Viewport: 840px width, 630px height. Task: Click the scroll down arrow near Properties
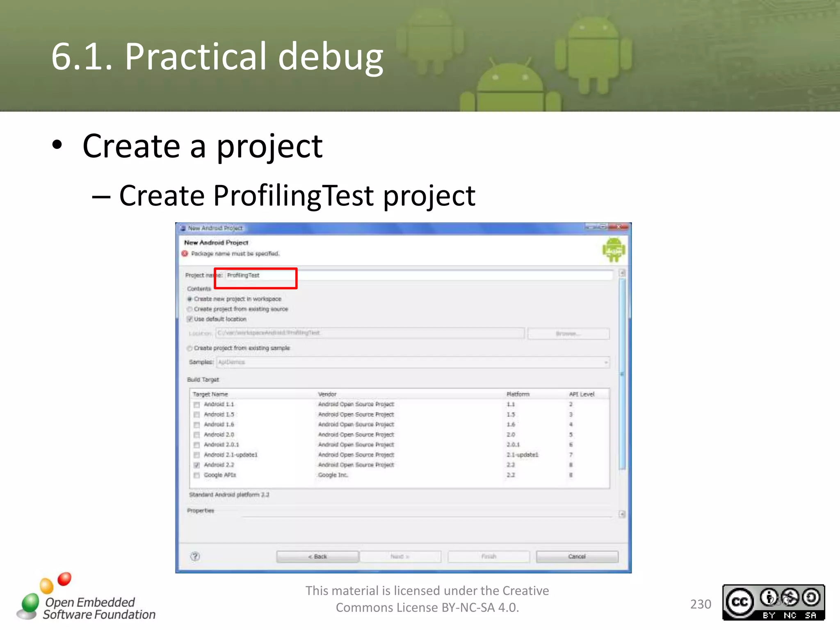pyautogui.click(x=622, y=514)
